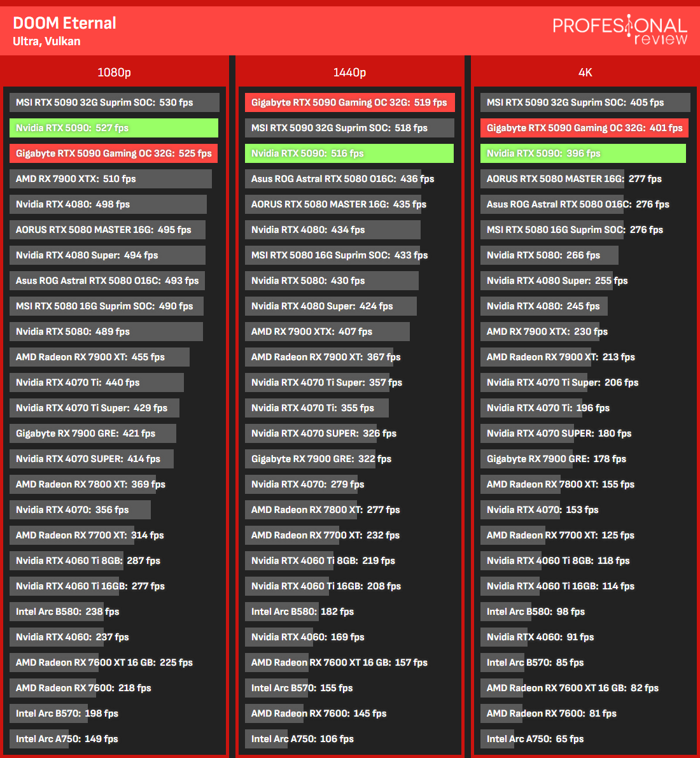Select the 4K column header

coord(585,73)
